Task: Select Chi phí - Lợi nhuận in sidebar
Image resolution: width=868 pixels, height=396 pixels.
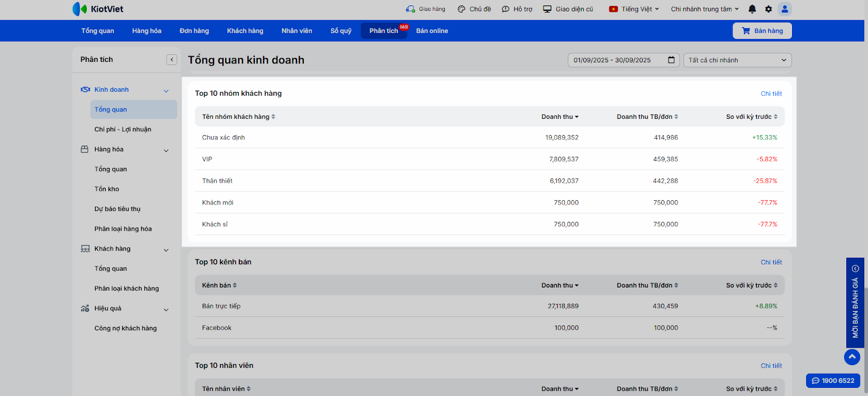Action: point(123,130)
